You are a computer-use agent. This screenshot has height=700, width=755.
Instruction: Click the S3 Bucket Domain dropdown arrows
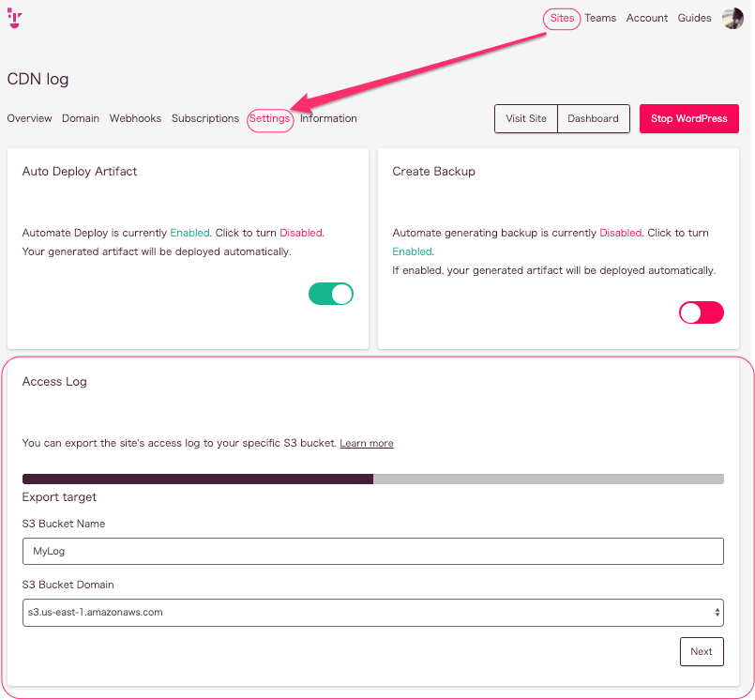coord(717,613)
